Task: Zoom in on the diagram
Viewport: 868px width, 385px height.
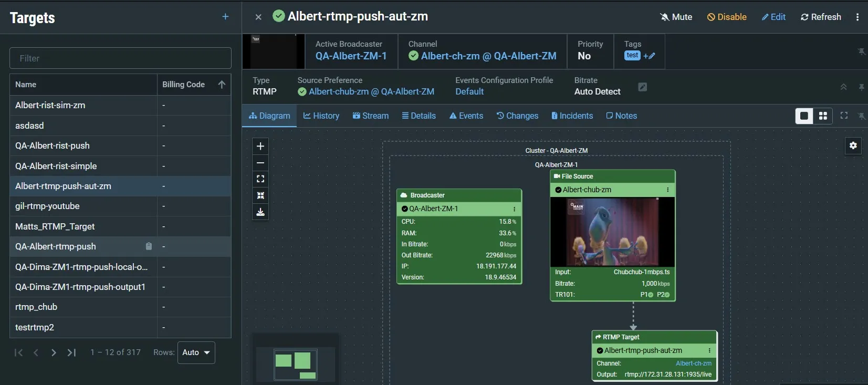Action: pos(260,146)
